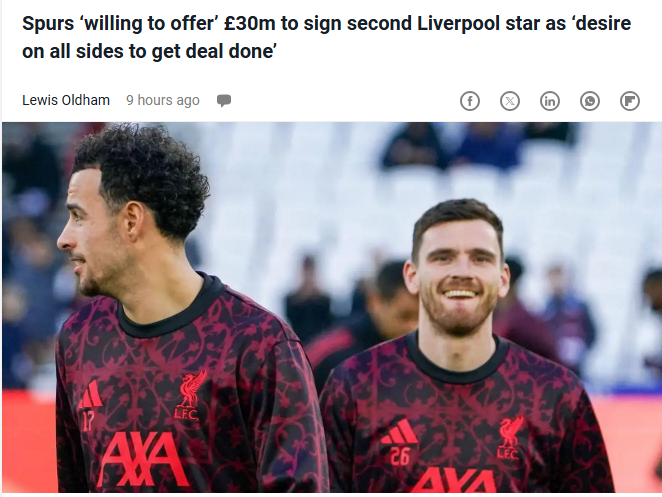Open the comments speech bubble icon

[224, 100]
